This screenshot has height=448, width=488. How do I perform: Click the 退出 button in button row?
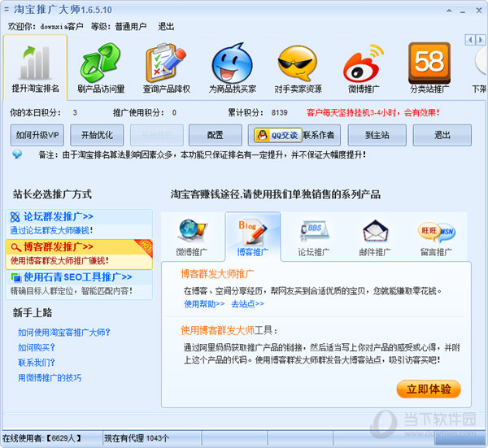point(442,135)
